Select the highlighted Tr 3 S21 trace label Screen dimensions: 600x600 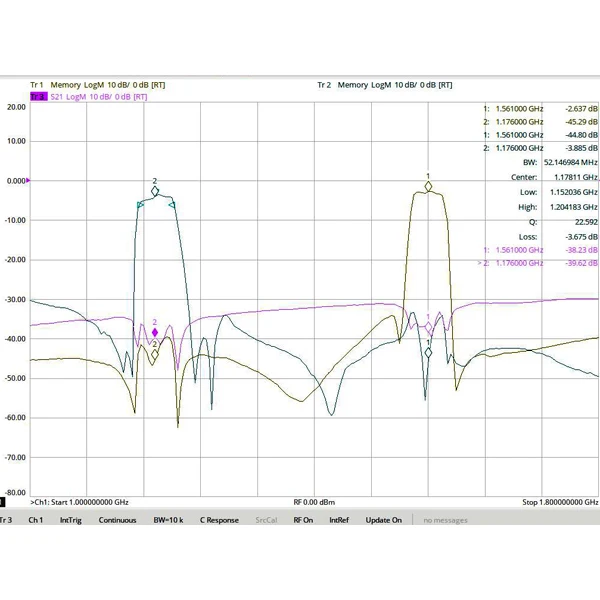[x=88, y=97]
